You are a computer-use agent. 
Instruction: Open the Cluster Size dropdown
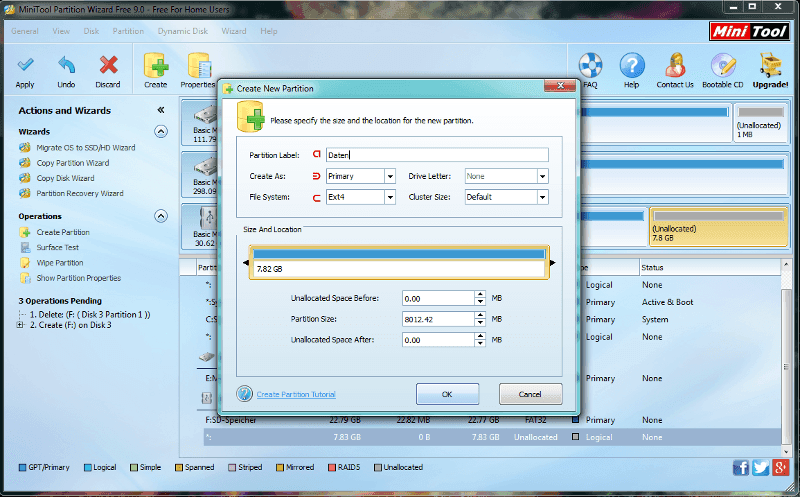(542, 197)
